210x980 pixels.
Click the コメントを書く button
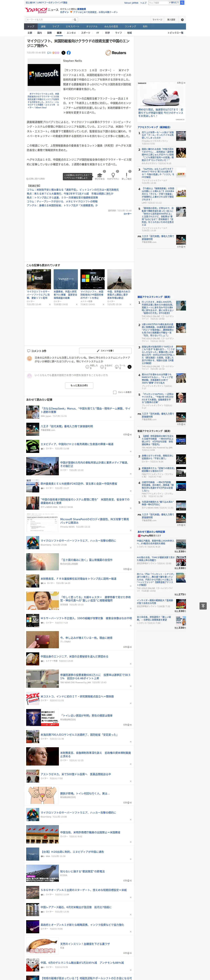(105, 351)
